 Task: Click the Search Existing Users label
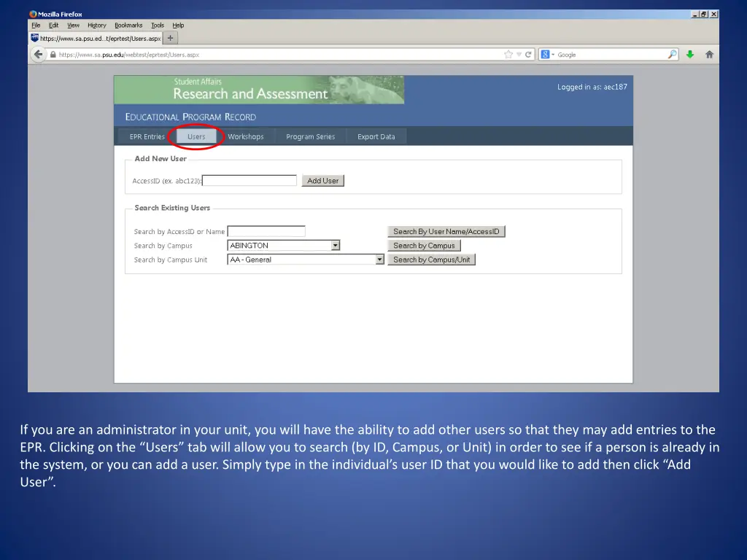coord(172,208)
